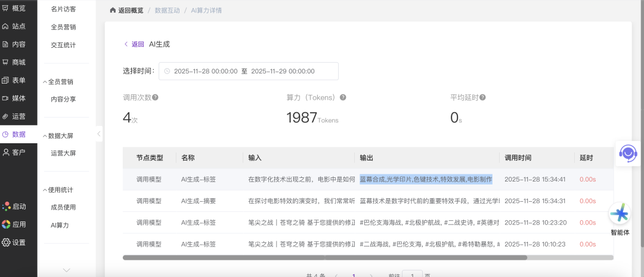Click the timestamp 2025-11-28 15:34:41
The width and height of the screenshot is (644, 277).
click(x=535, y=179)
